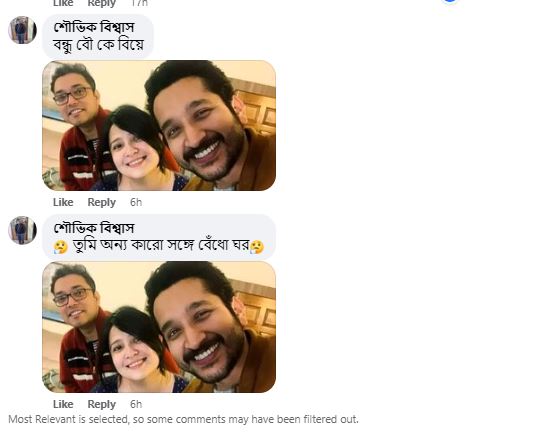The image size is (549, 441).
Task: Click the cut-off Like beside 17h
Action: [63, 3]
